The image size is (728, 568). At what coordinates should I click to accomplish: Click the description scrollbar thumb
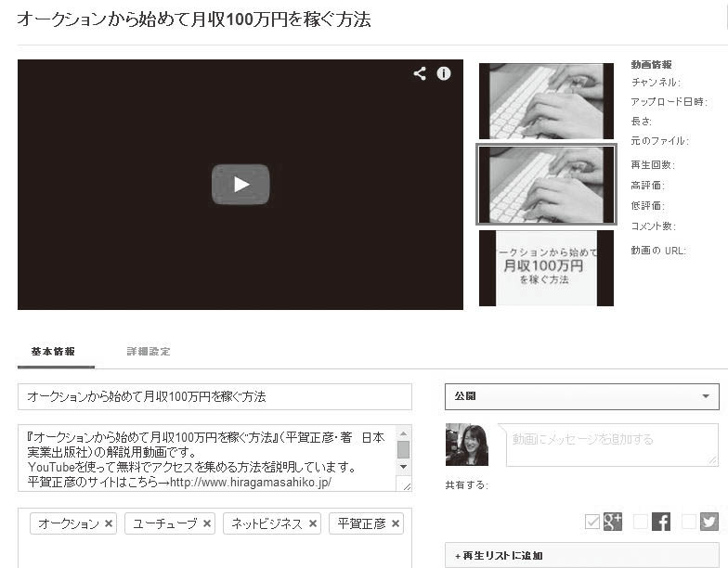point(403,449)
